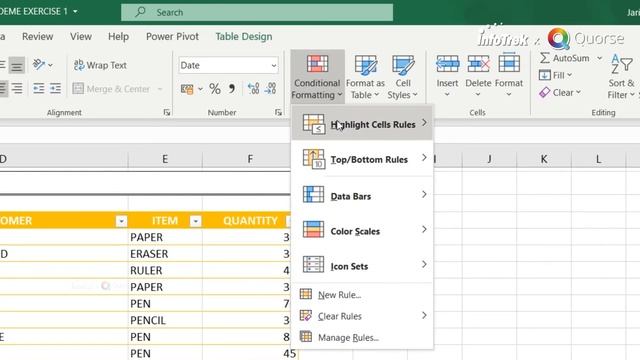Select column J header

tap(489, 159)
